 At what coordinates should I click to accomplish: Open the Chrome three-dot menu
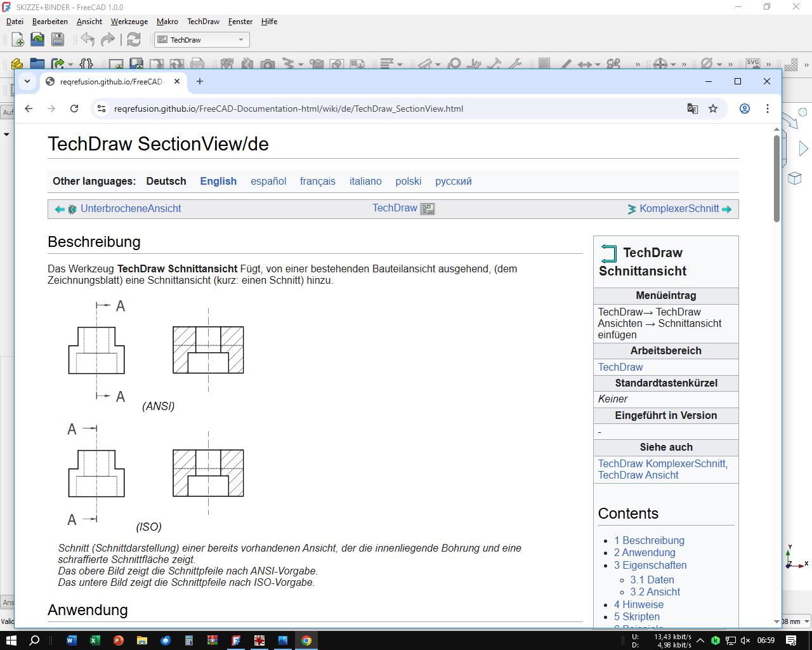click(x=768, y=109)
